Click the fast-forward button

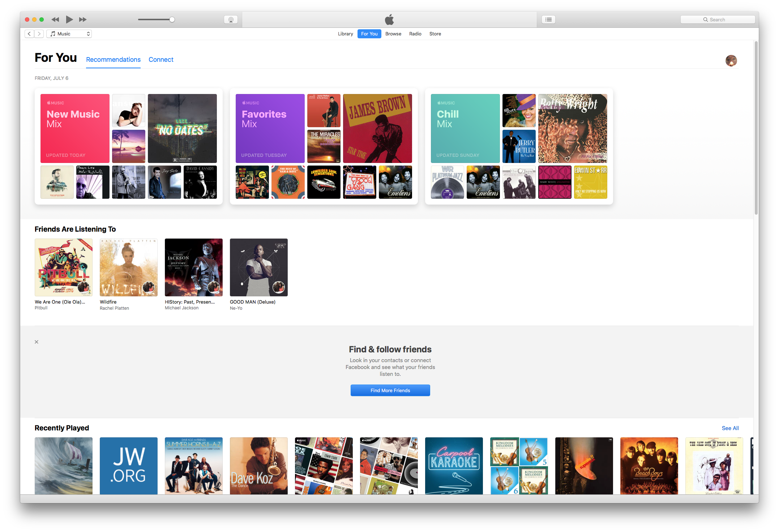83,20
